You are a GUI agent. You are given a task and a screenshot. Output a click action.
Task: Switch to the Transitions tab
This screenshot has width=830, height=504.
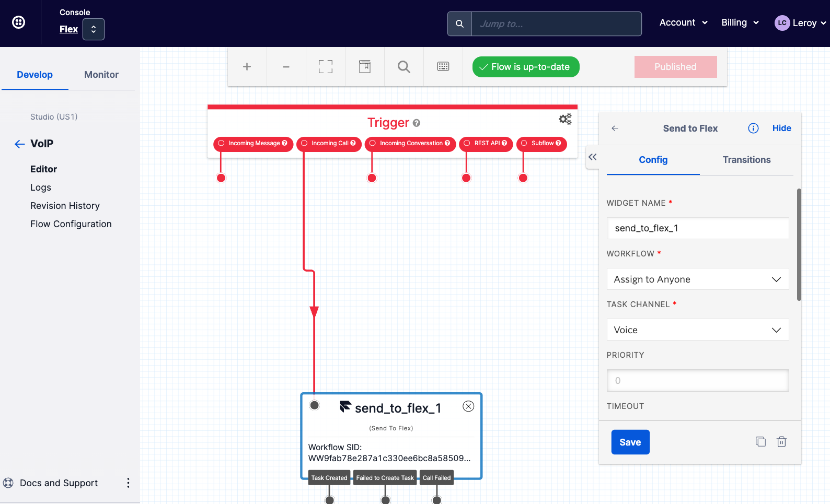[x=746, y=160]
